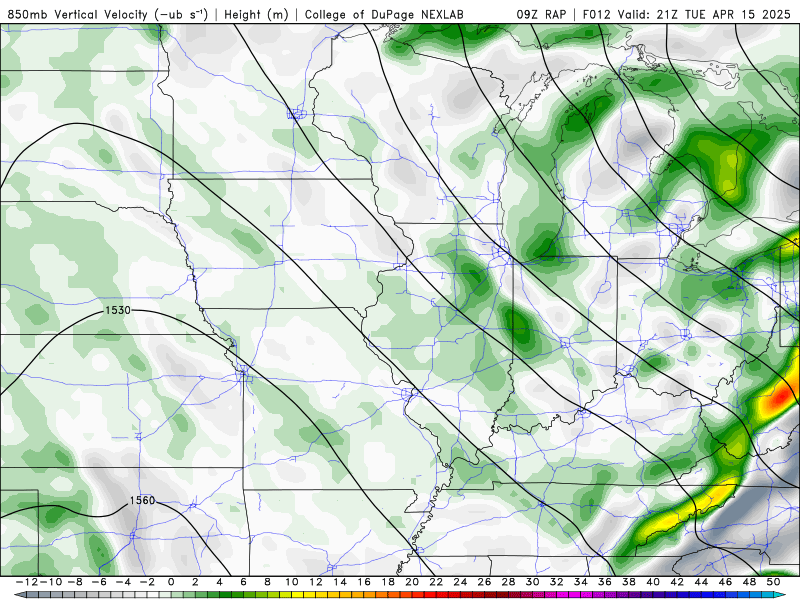
Task: Click the 18 value on the color scale
Action: pos(388,582)
